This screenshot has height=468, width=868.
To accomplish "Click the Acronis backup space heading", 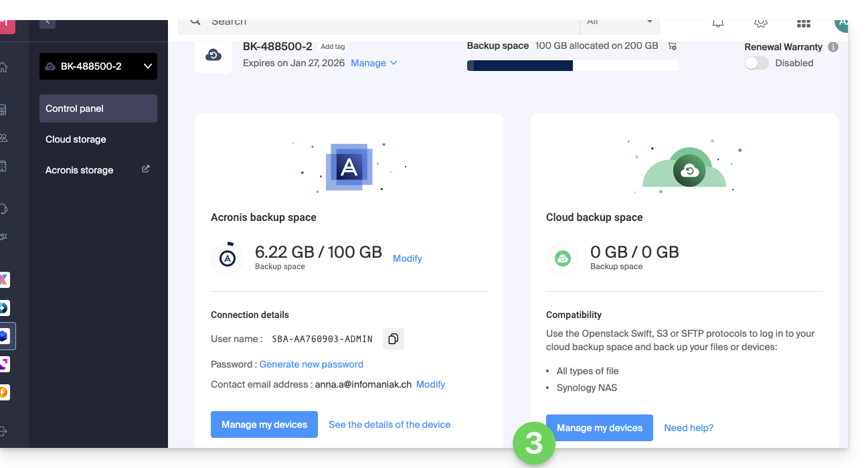I will pyautogui.click(x=264, y=217).
